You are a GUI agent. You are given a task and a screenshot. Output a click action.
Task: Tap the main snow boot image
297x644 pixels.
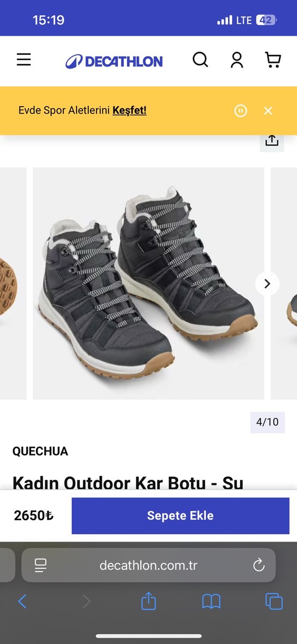pos(148,284)
